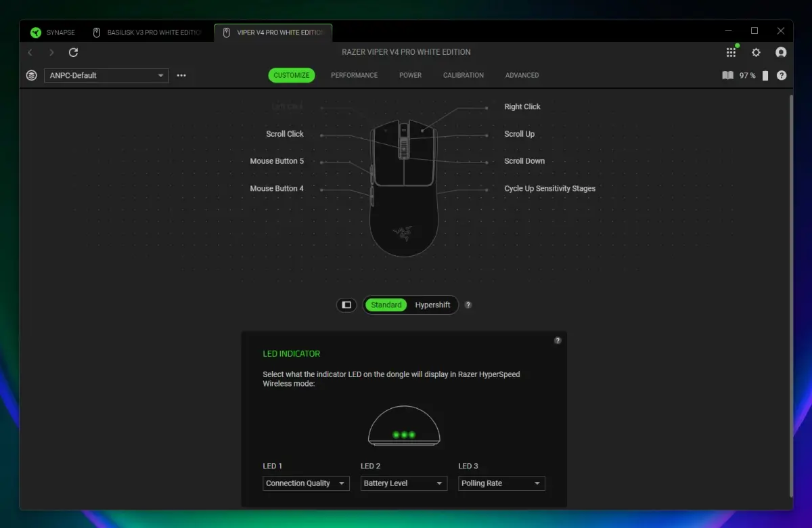812x528 pixels.
Task: Select the Scroll Click assignment
Action: [285, 134]
